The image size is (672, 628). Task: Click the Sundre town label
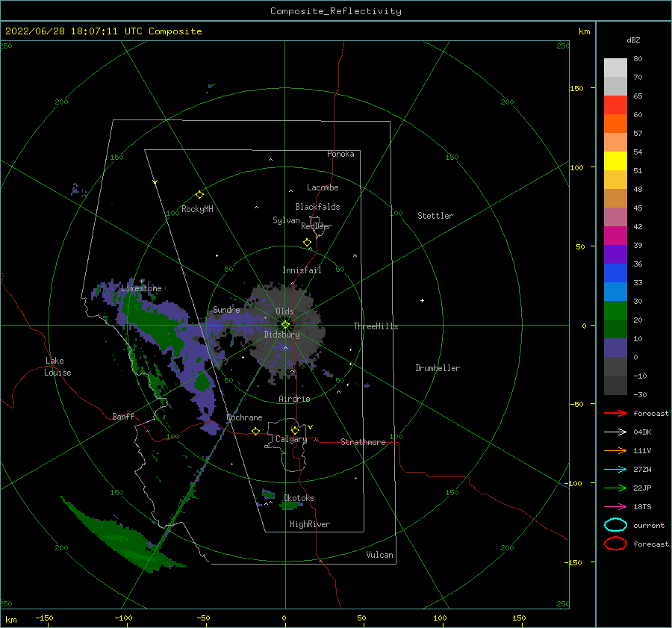point(226,310)
